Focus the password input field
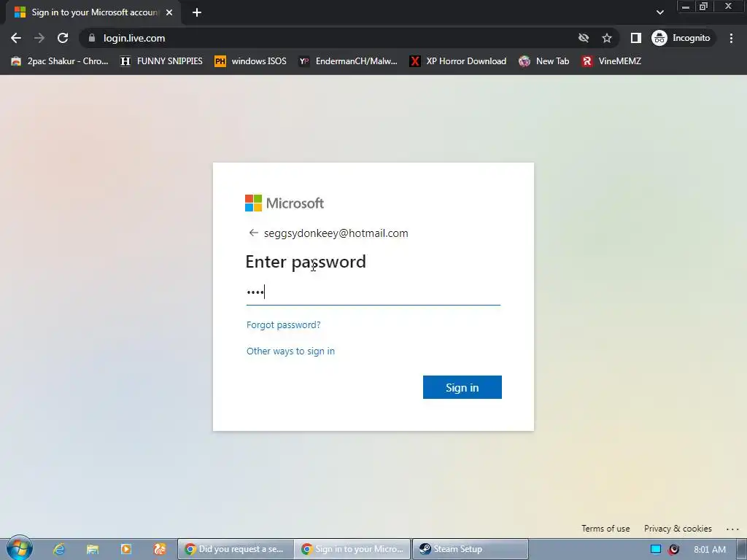The width and height of the screenshot is (747, 560). pyautogui.click(x=373, y=292)
